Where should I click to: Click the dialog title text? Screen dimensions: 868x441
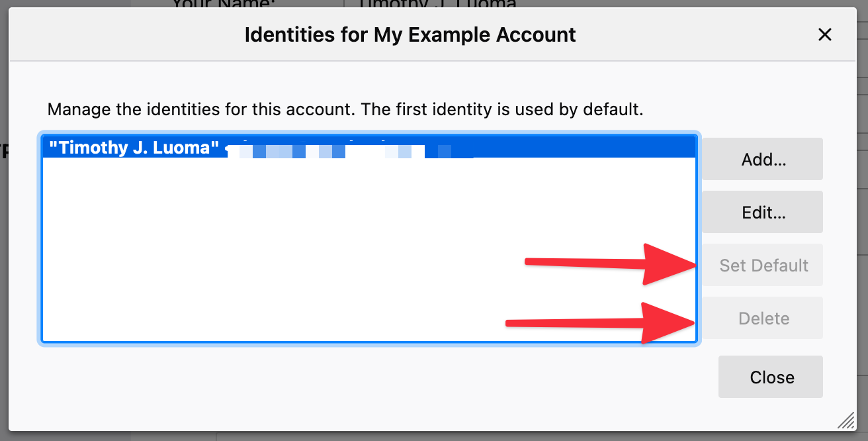(x=410, y=34)
